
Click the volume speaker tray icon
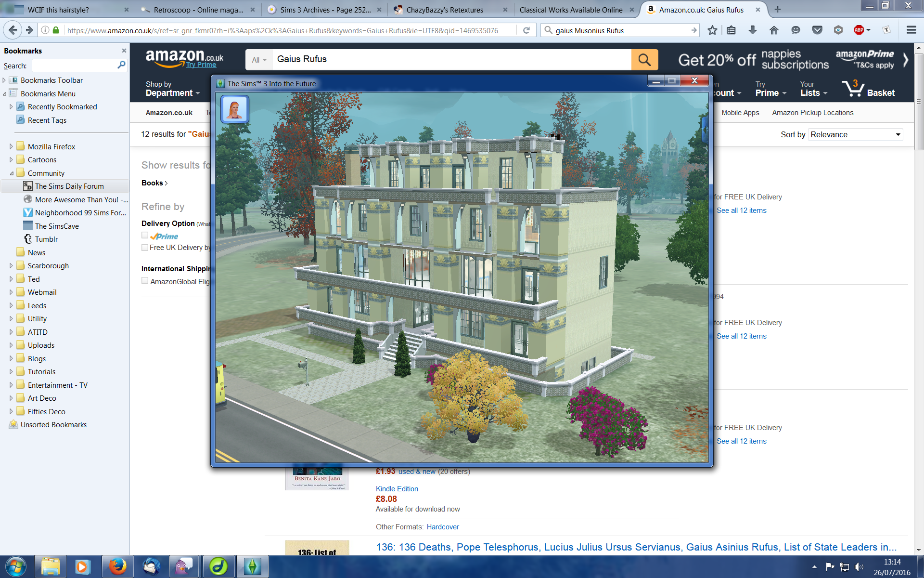coord(860,567)
